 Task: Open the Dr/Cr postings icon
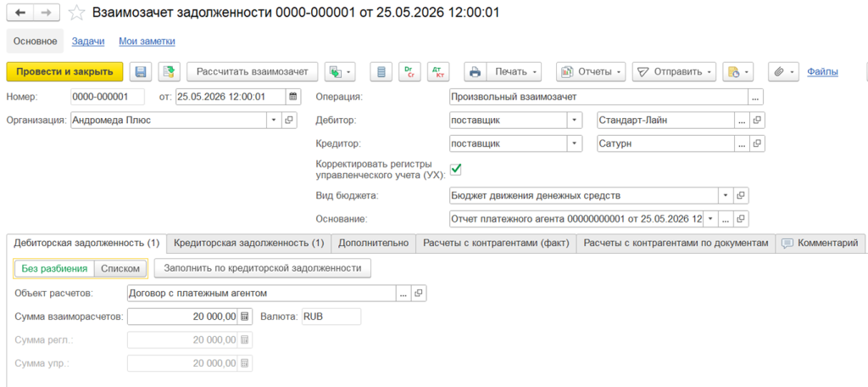(409, 71)
